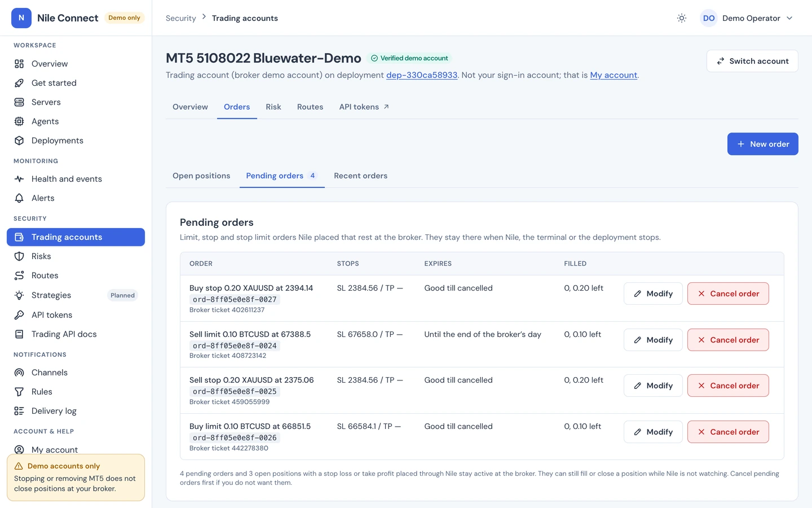Viewport: 812px width, 508px height.
Task: Open Health and events monitoring
Action: click(x=76, y=179)
